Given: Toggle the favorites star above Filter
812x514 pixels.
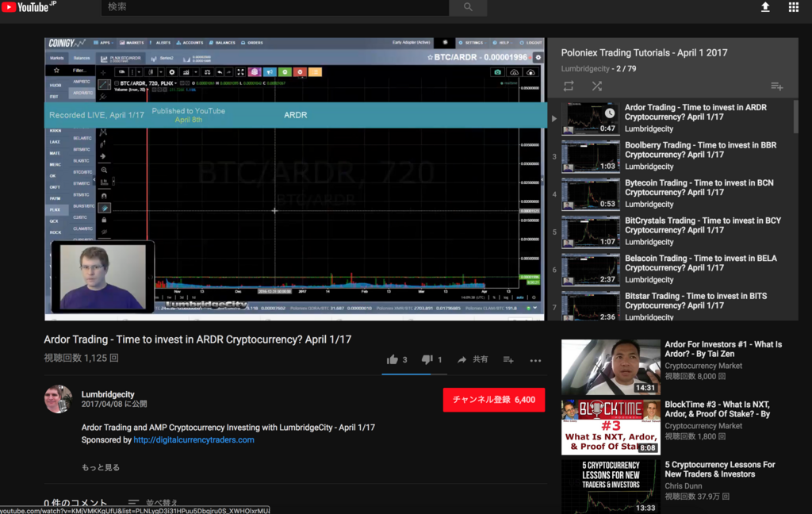Looking at the screenshot, I should (x=56, y=71).
